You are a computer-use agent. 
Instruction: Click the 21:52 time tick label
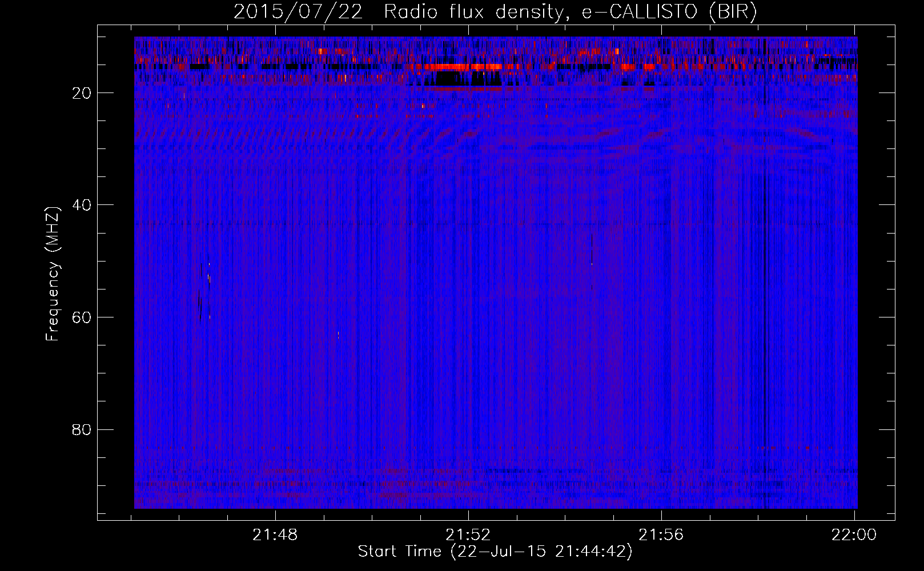coord(468,535)
